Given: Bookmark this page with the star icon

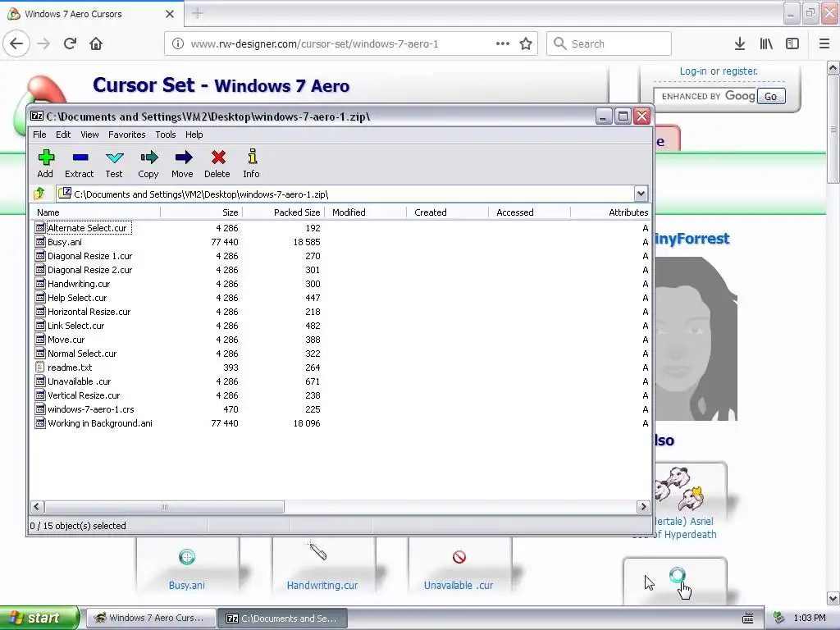Looking at the screenshot, I should click(526, 43).
